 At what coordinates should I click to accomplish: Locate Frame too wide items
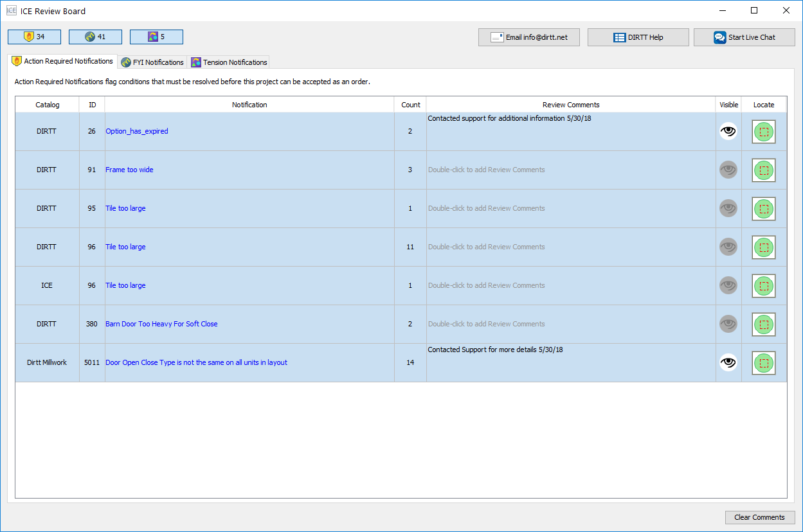(x=764, y=170)
